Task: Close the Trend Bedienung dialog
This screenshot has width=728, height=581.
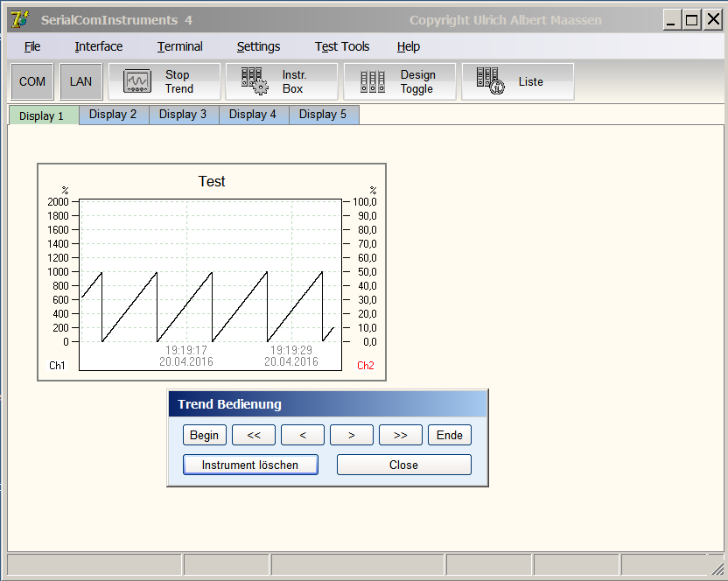Action: [404, 465]
